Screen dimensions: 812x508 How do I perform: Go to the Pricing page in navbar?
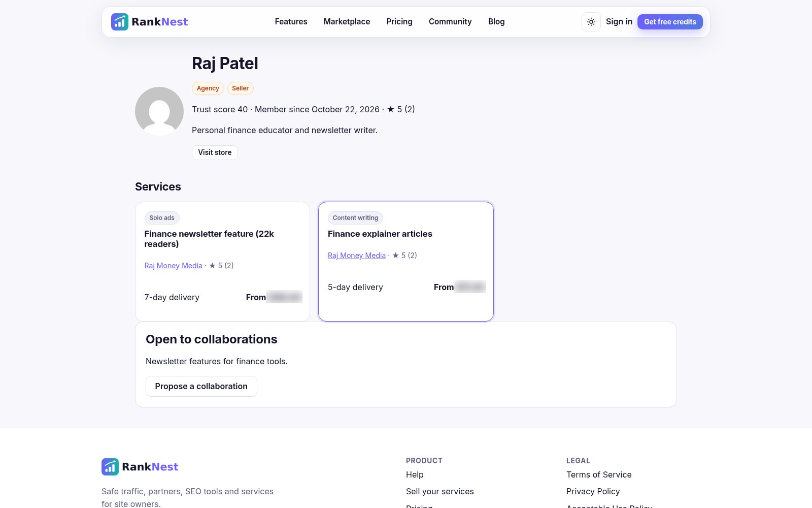[399, 22]
